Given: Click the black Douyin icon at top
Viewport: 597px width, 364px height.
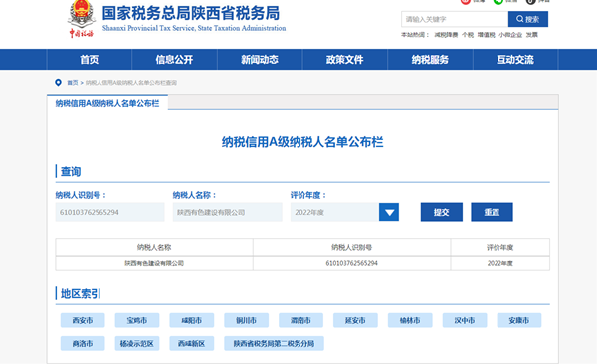Looking at the screenshot, I should point(530,2).
